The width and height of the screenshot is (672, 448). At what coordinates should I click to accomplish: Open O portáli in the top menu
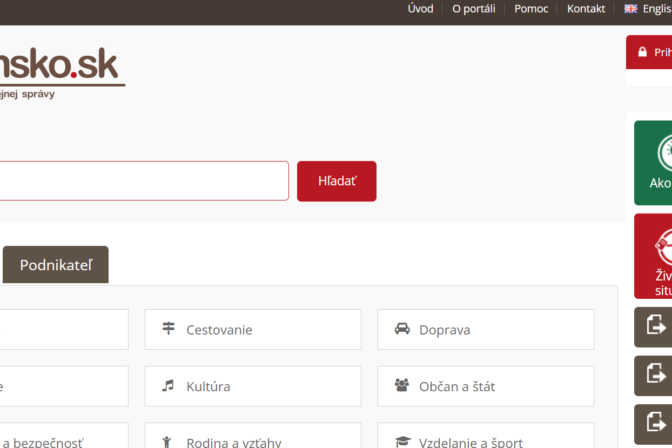coord(473,9)
